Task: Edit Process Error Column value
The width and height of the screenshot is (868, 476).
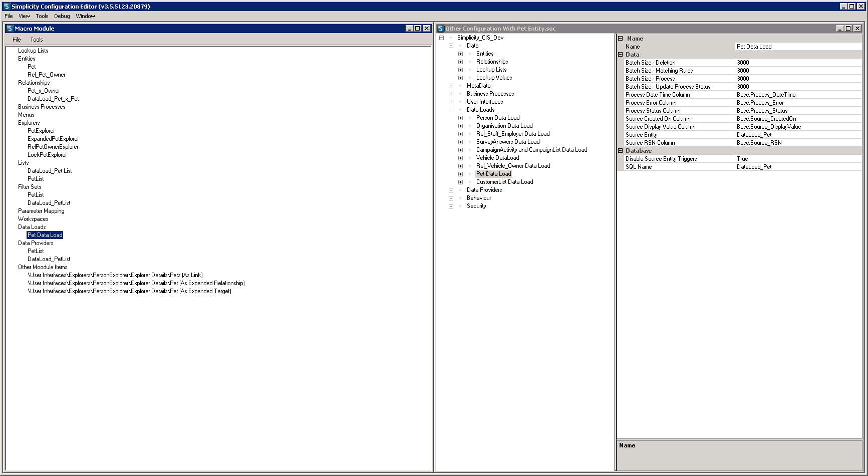Action: pyautogui.click(x=798, y=103)
